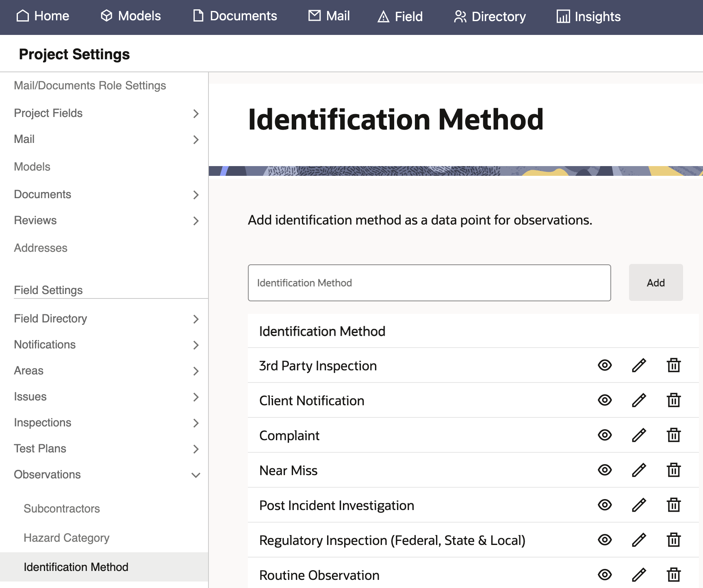Select Subcontractors under Observations
This screenshot has width=703, height=588.
pos(62,508)
